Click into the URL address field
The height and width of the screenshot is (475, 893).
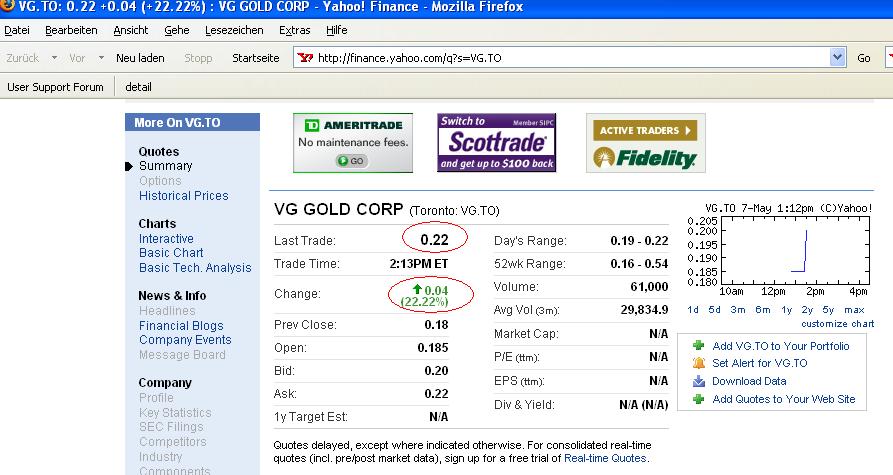click(x=570, y=58)
